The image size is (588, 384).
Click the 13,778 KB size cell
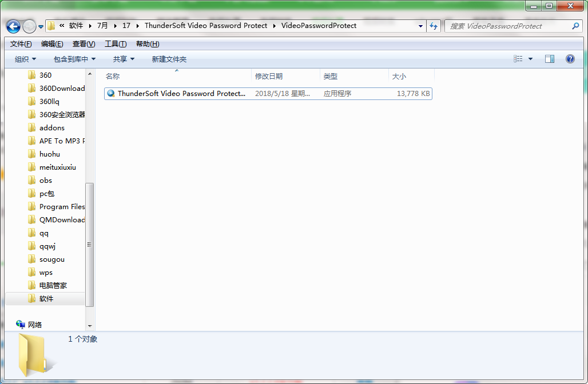[x=413, y=94]
